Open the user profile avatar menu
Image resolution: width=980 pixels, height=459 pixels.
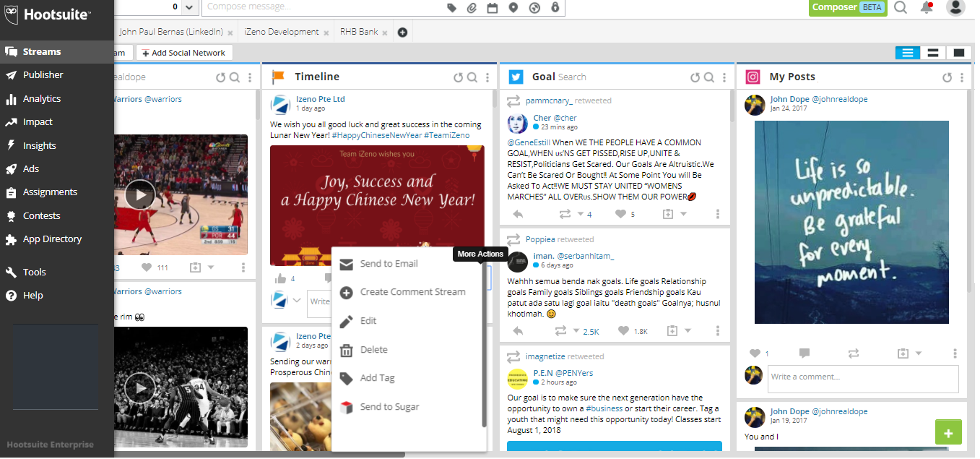(955, 8)
